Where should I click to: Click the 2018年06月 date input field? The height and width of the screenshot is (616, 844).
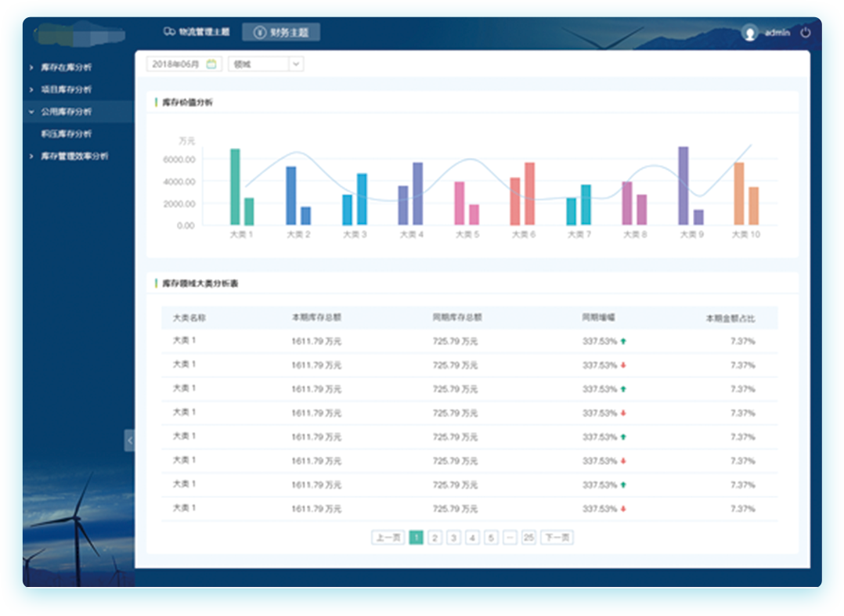pyautogui.click(x=177, y=64)
